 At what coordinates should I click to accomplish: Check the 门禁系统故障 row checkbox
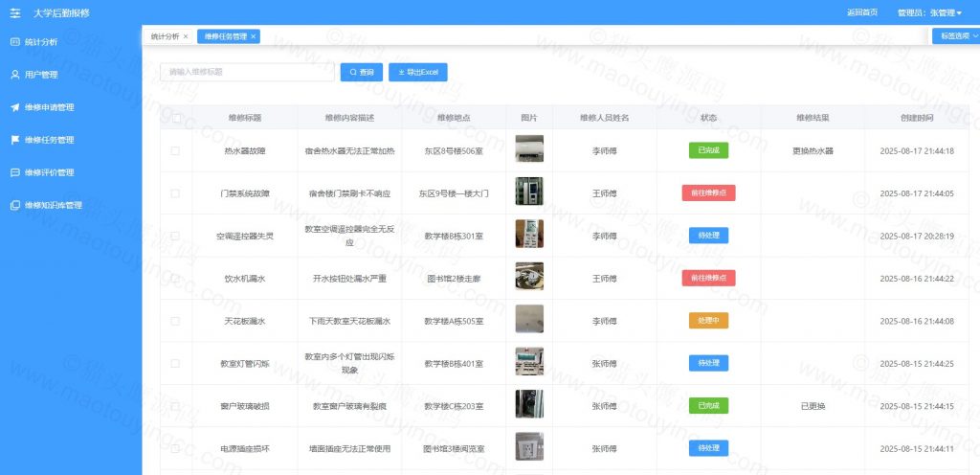(x=175, y=193)
